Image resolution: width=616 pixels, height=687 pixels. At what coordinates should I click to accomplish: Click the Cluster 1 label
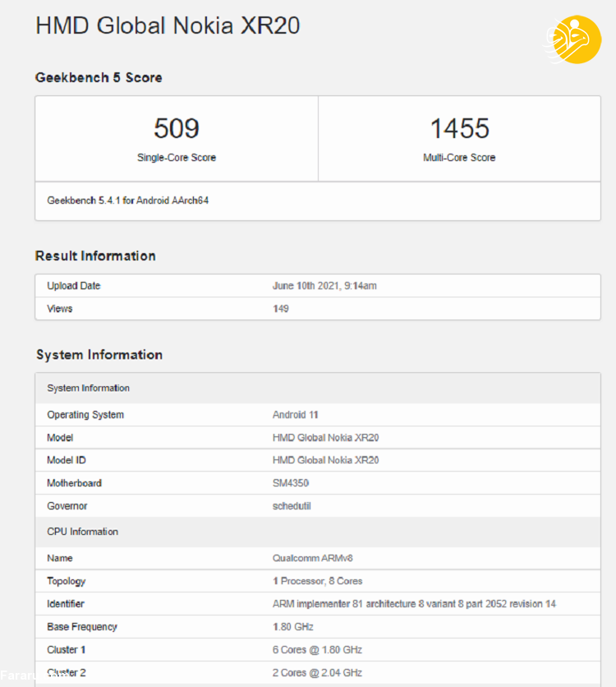coord(66,649)
